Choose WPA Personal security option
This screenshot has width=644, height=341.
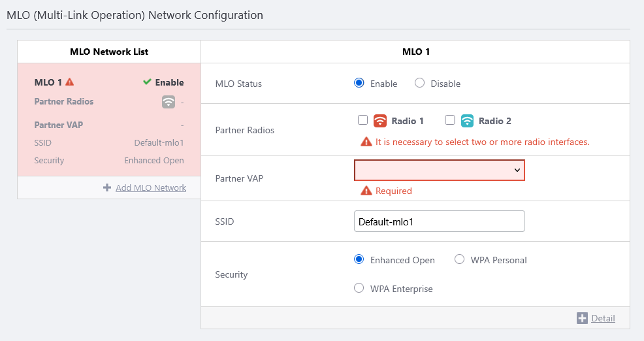(459, 259)
